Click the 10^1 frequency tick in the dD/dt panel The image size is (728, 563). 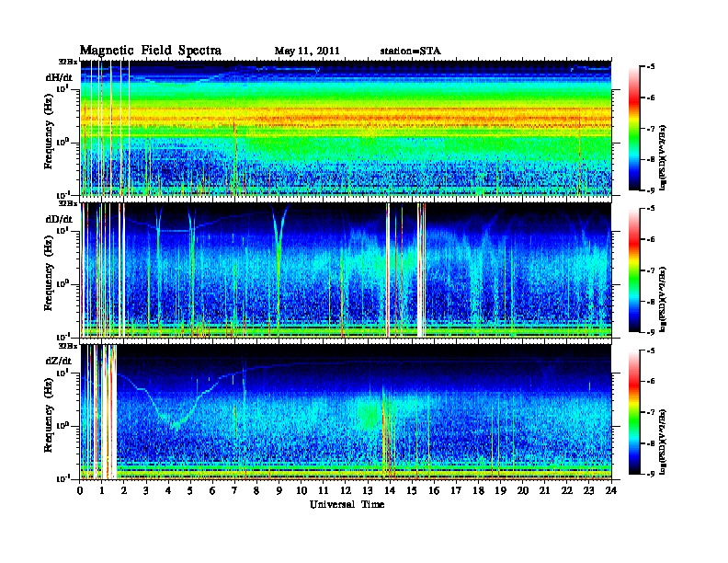pyautogui.click(x=63, y=230)
